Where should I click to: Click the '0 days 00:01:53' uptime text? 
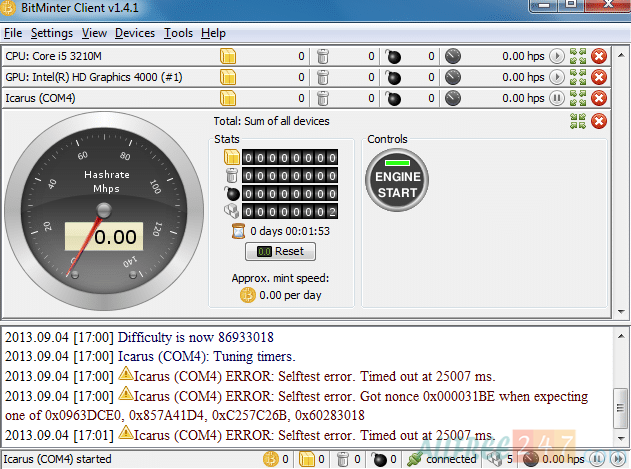point(290,231)
